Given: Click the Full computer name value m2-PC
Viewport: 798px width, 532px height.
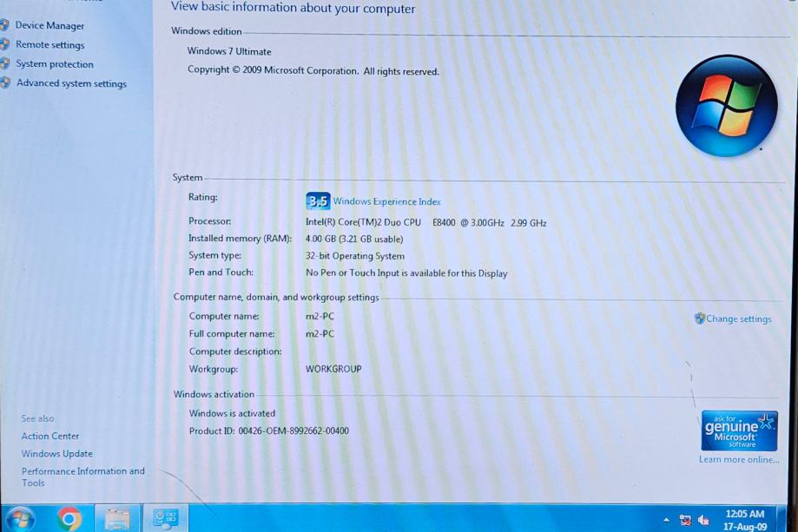Looking at the screenshot, I should coord(320,334).
